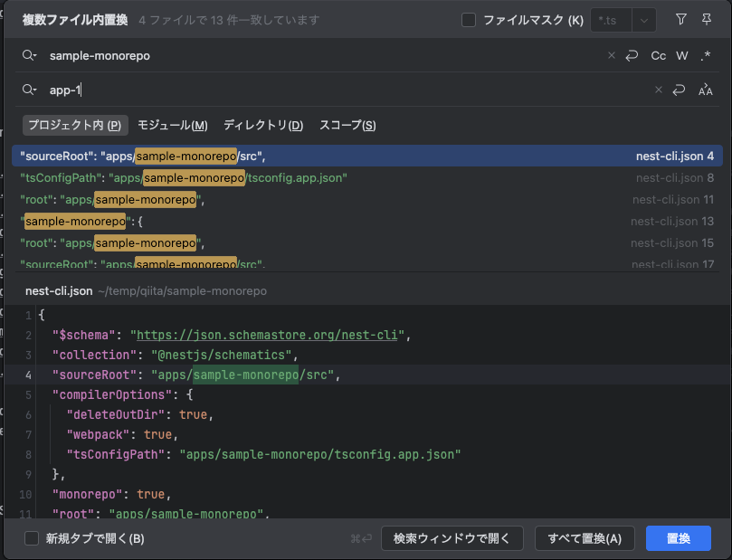Click preview line 10 monorepo
This screenshot has width=732, height=560.
tap(111, 494)
